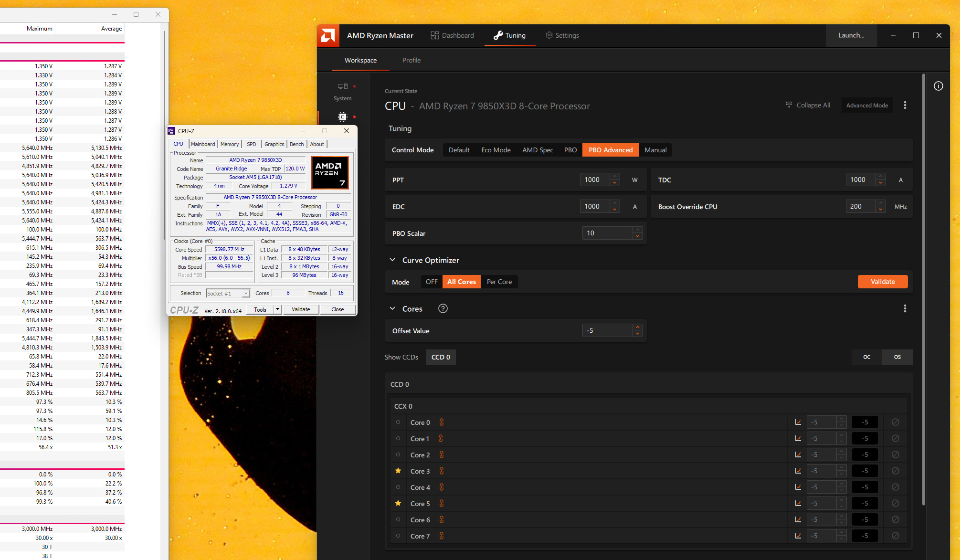Switch to the Profile tab
960x560 pixels.
pos(411,60)
